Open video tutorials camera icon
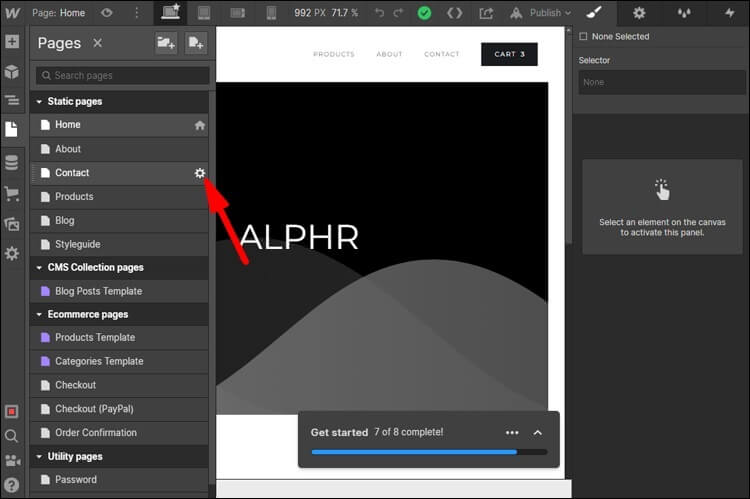This screenshot has width=750, height=499. pyautogui.click(x=12, y=461)
